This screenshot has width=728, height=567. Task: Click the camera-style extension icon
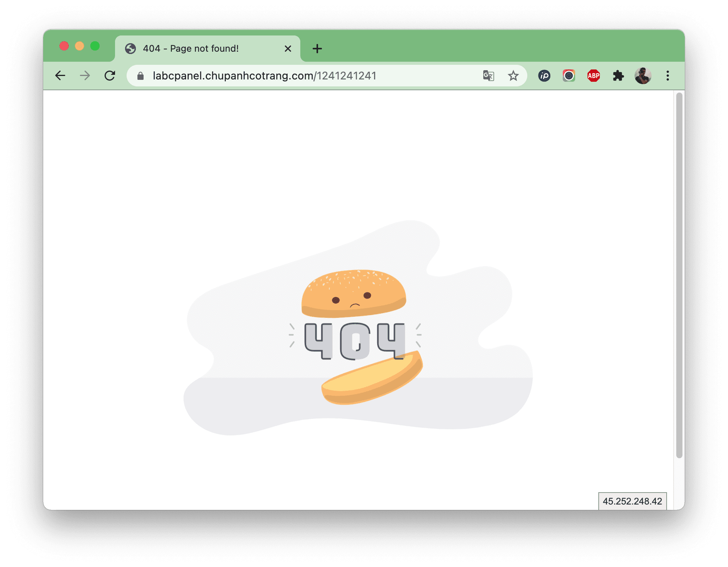(x=569, y=76)
